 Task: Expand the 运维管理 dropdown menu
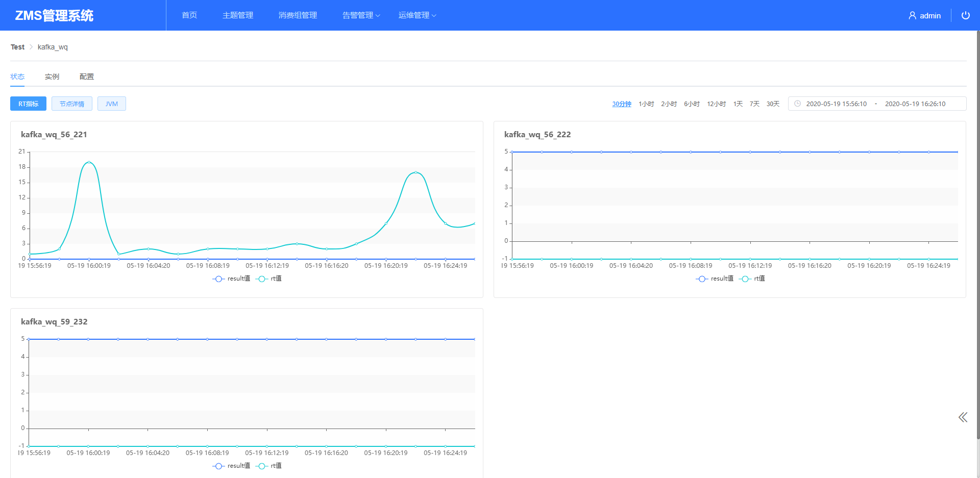417,15
